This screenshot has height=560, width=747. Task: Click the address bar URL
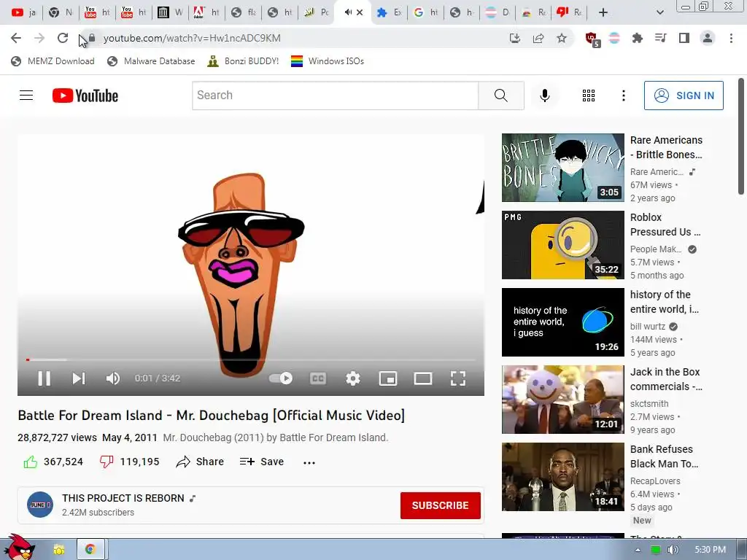[192, 38]
